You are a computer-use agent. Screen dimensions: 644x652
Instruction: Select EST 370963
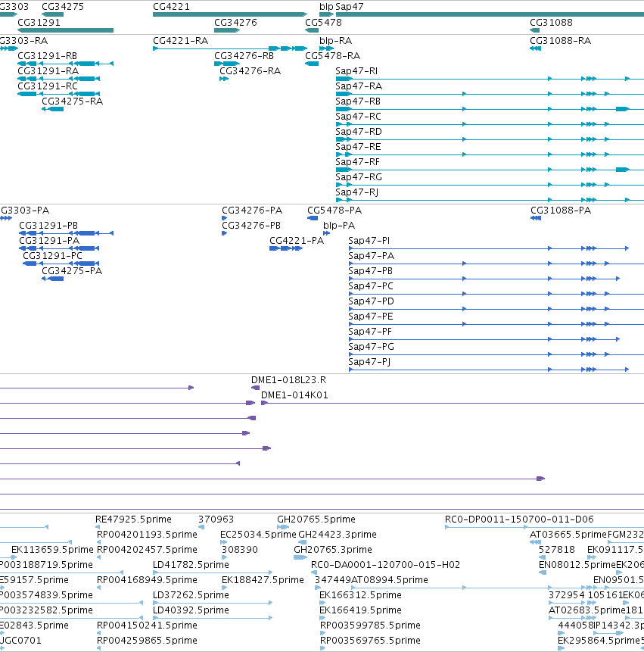tap(201, 527)
